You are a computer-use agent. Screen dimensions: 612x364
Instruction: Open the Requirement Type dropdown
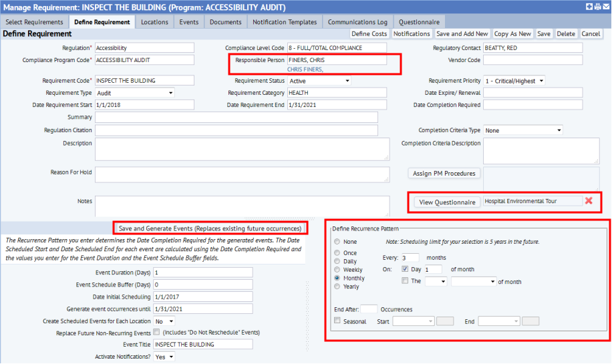135,93
